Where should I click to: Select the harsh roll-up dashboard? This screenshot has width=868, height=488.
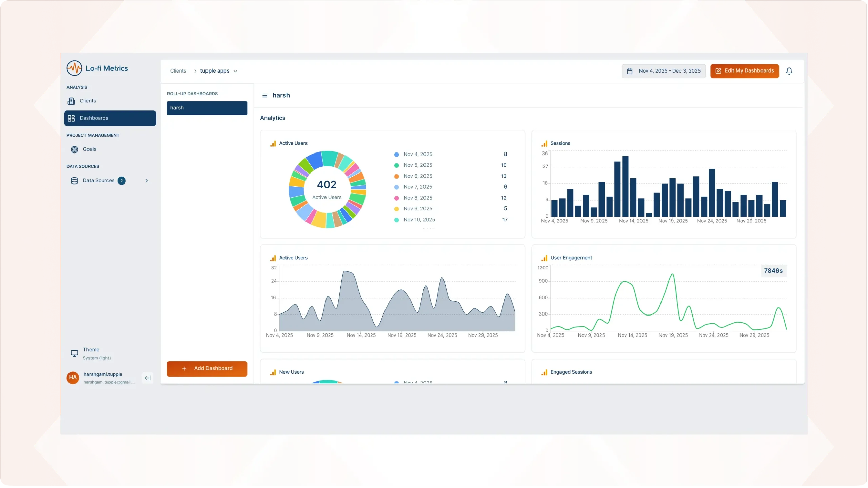207,108
